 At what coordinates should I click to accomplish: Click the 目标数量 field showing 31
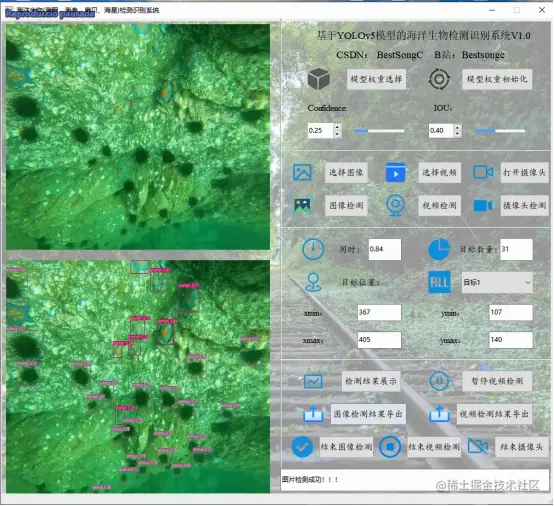[x=516, y=249]
